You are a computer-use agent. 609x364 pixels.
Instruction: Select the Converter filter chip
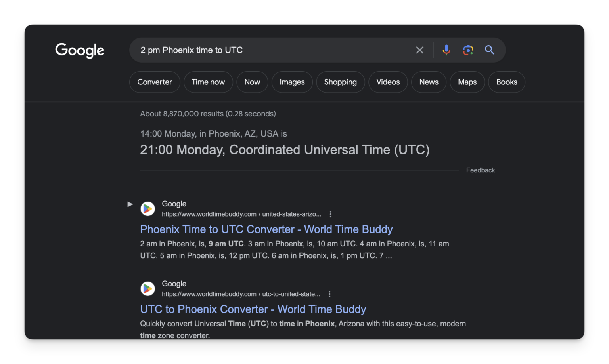pos(155,82)
